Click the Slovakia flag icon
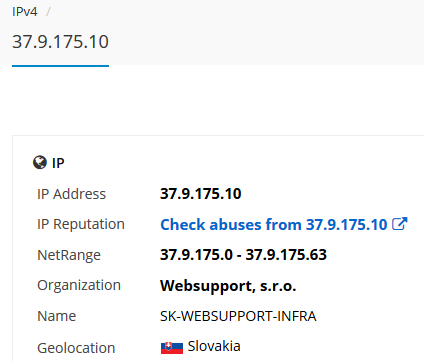The image size is (424, 361). (172, 347)
